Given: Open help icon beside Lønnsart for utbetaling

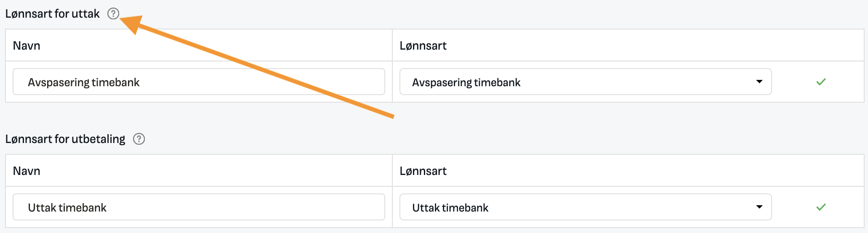Looking at the screenshot, I should click(x=139, y=139).
